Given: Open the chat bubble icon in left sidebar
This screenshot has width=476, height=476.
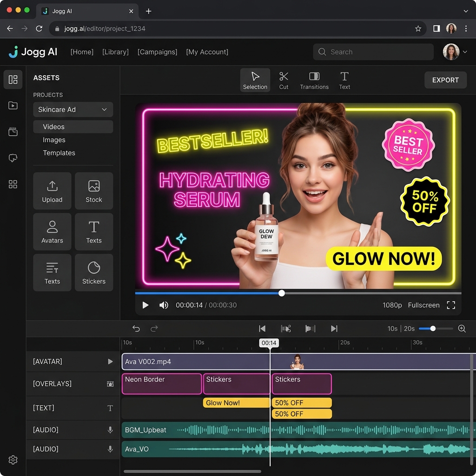Looking at the screenshot, I should click(x=13, y=158).
